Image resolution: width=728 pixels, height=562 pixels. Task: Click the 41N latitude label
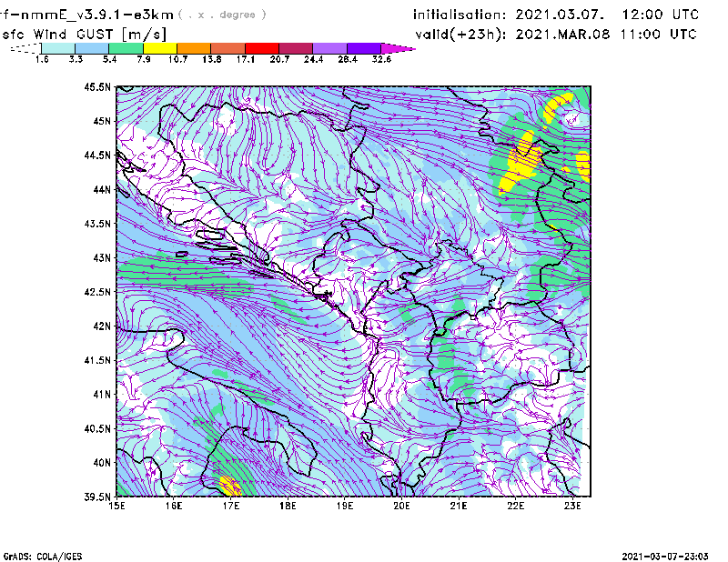point(102,395)
